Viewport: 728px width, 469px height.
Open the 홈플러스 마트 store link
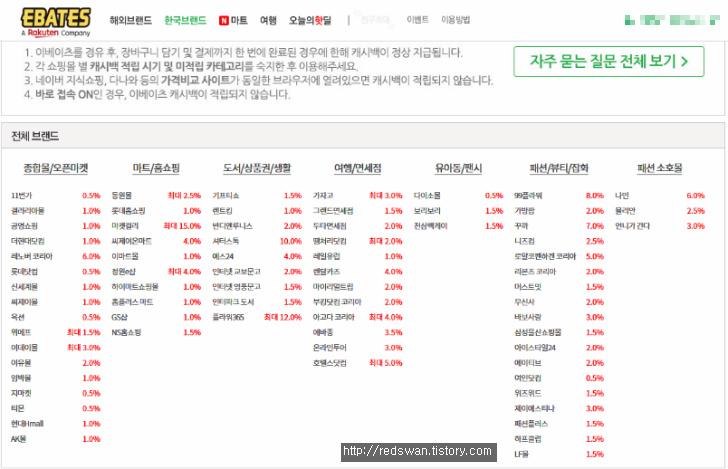pos(132,302)
